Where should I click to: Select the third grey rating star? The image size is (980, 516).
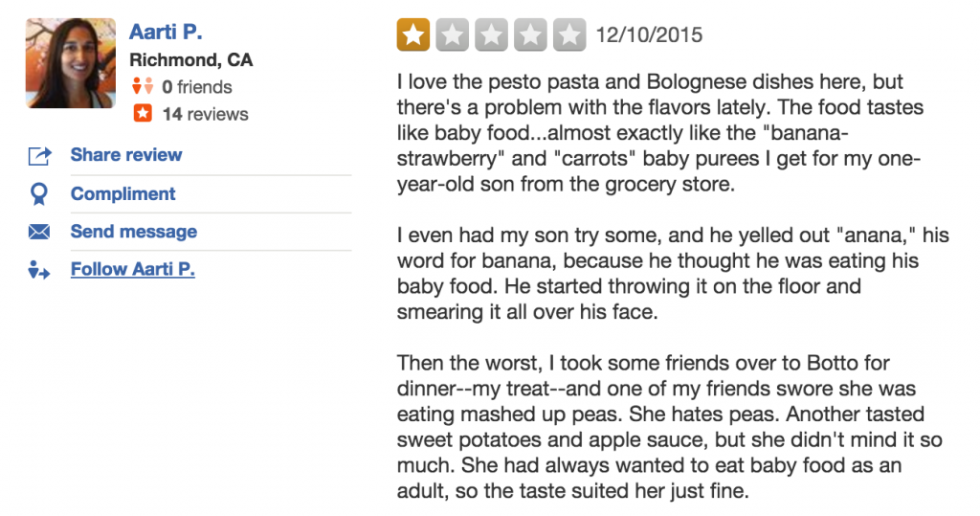click(x=491, y=35)
